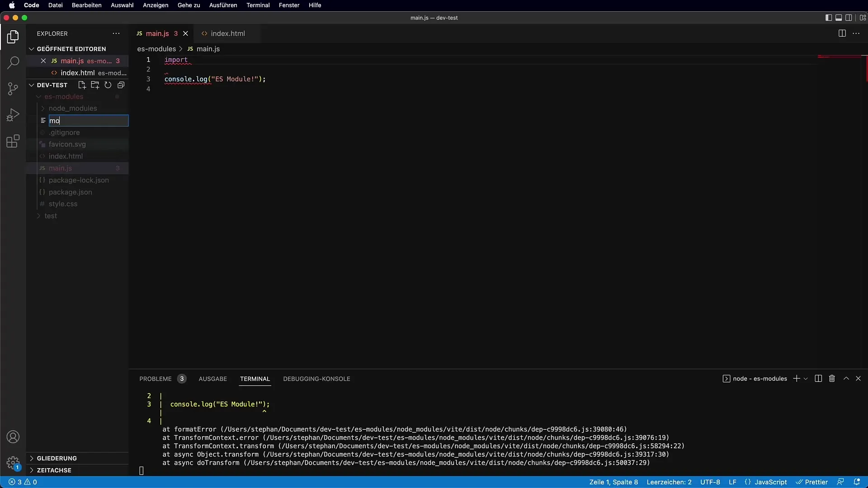Toggle primary sidebar layout icon
Viewport: 868px width, 488px height.
point(829,18)
